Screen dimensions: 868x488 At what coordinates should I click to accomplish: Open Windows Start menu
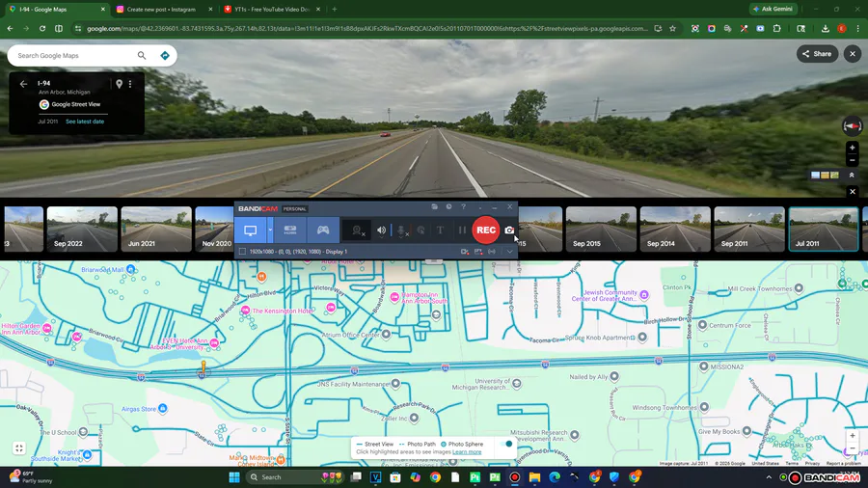[x=234, y=477]
